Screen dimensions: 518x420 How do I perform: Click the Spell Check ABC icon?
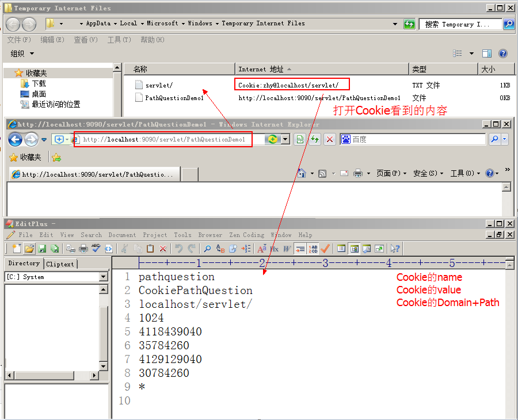[x=96, y=249]
